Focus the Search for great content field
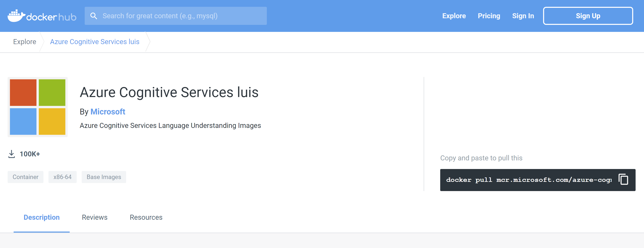 [x=176, y=16]
